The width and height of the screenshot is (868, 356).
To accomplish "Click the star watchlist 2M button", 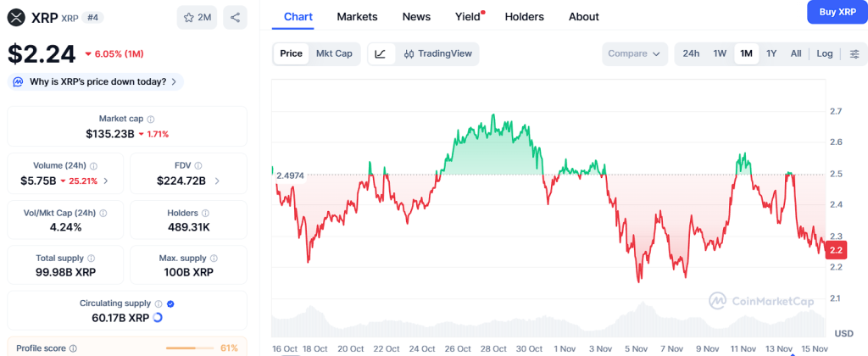I will 198,17.
